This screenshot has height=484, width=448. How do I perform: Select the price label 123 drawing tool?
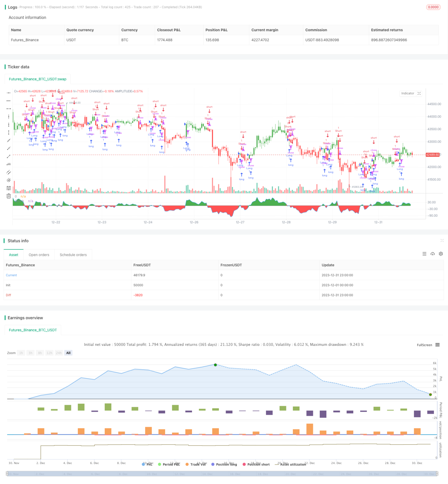(9, 164)
